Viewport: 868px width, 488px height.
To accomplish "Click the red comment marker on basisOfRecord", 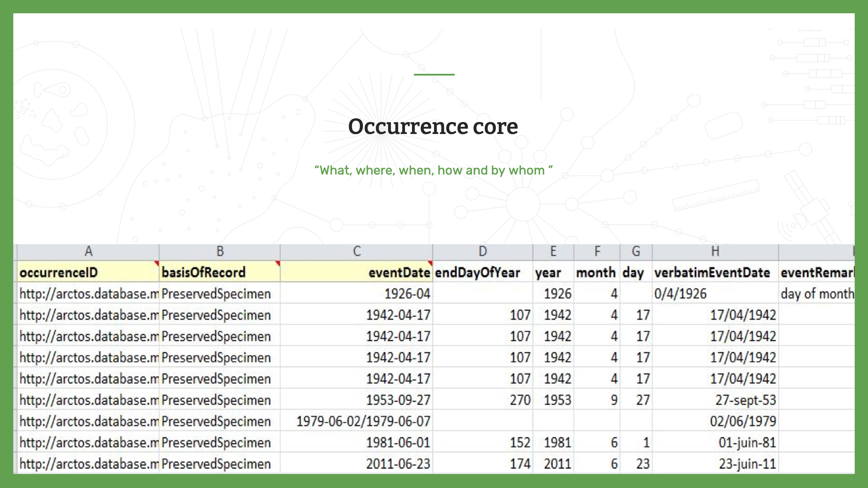I will click(x=278, y=263).
